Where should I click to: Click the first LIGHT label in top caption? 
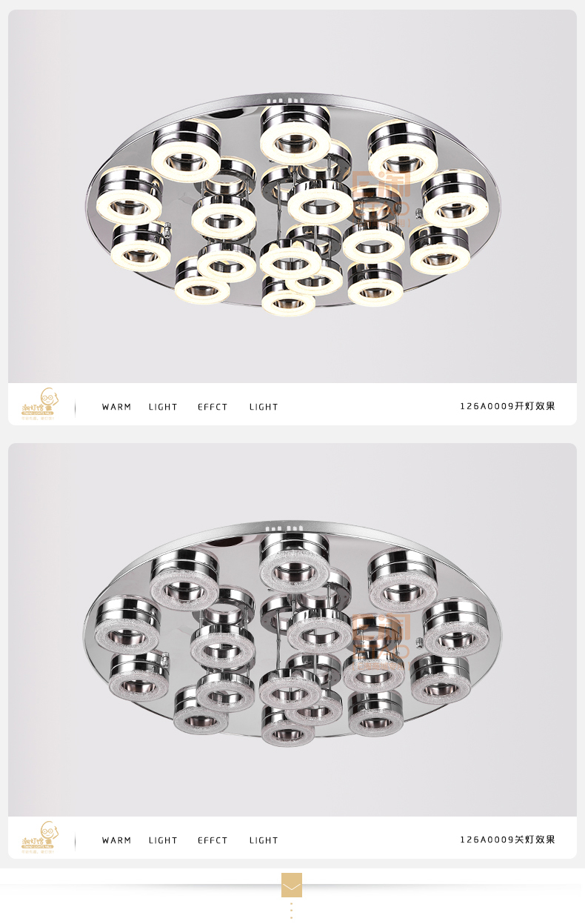[163, 407]
